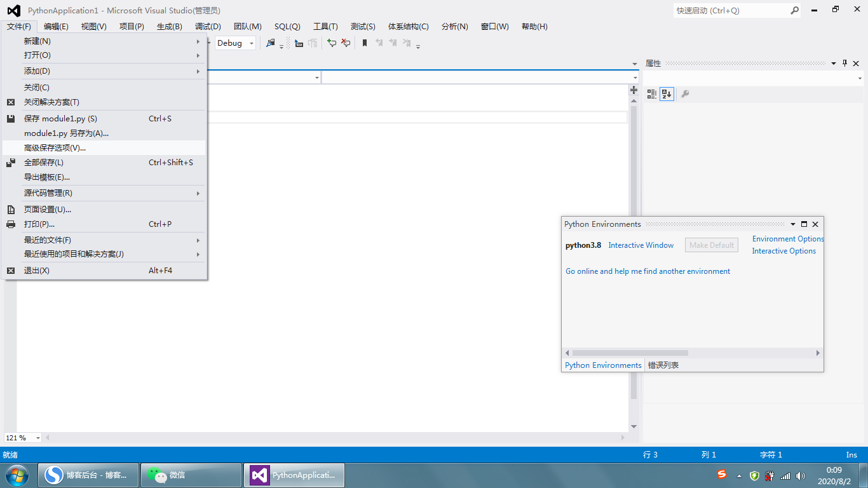The image size is (868, 488).
Task: Expand the 新建(N) submenu
Action: coord(104,41)
